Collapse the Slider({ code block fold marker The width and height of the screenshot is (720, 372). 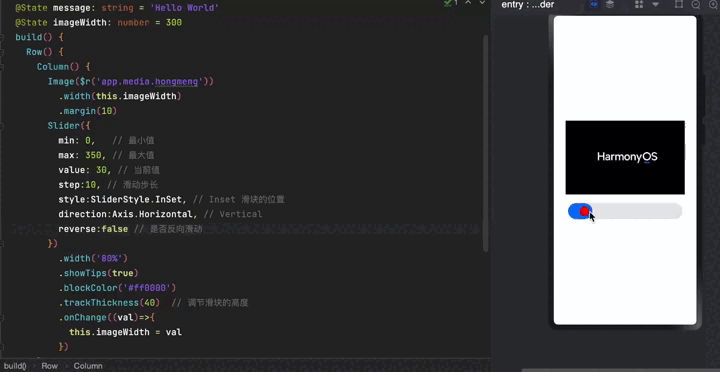click(2, 125)
